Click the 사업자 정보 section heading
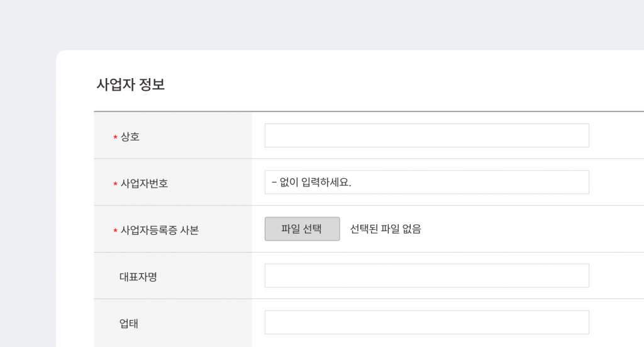The width and height of the screenshot is (644, 347). coord(131,84)
